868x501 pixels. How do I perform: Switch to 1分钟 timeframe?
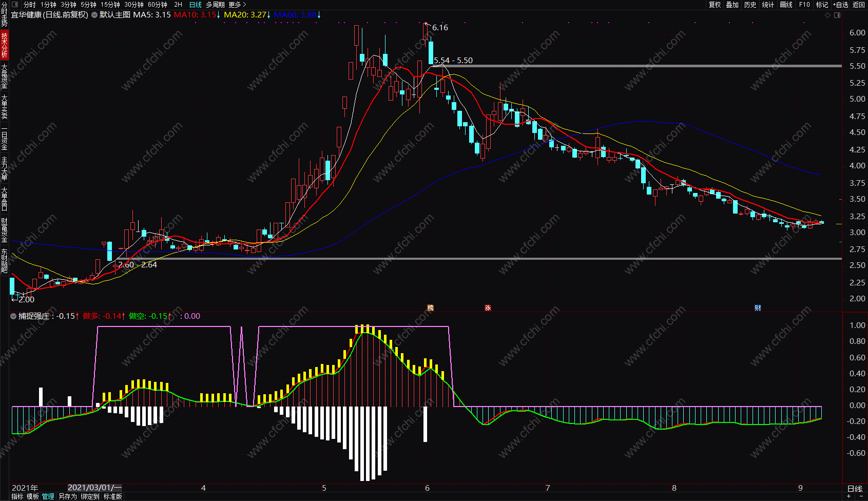[48, 5]
